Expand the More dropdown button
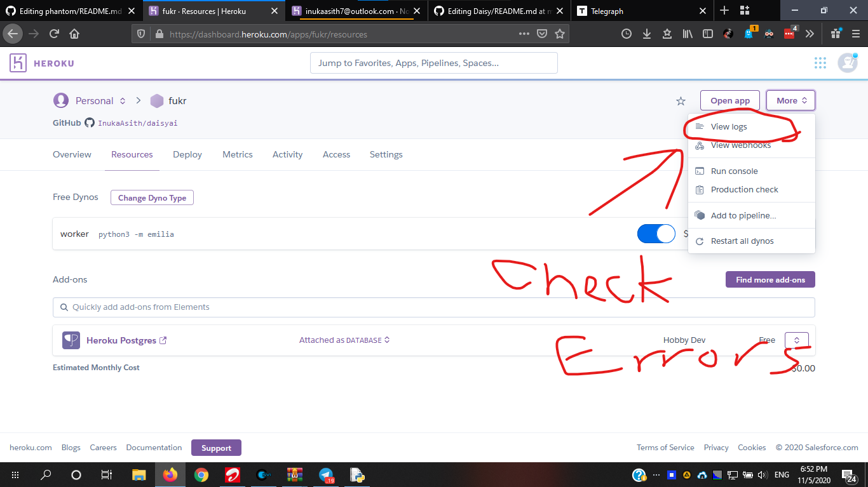 point(790,100)
